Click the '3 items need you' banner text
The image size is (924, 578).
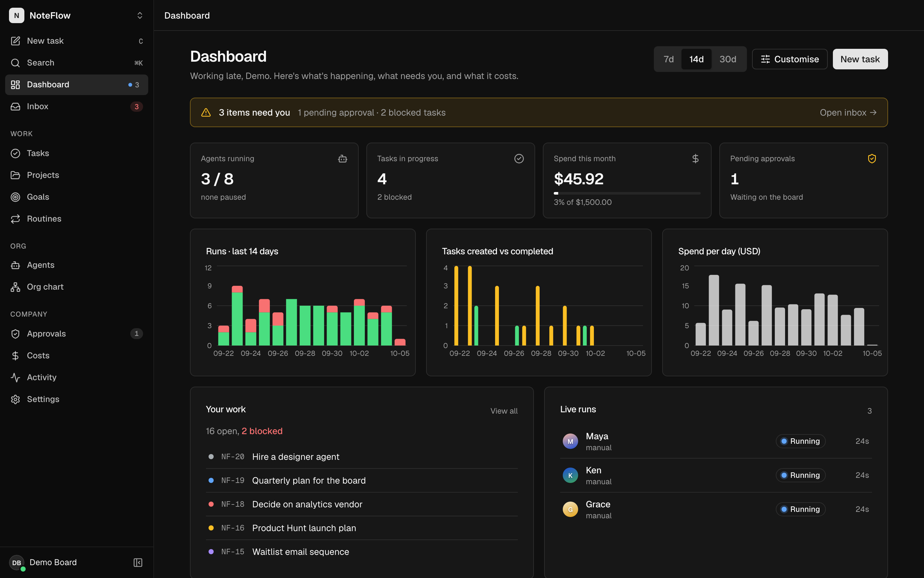pyautogui.click(x=254, y=112)
